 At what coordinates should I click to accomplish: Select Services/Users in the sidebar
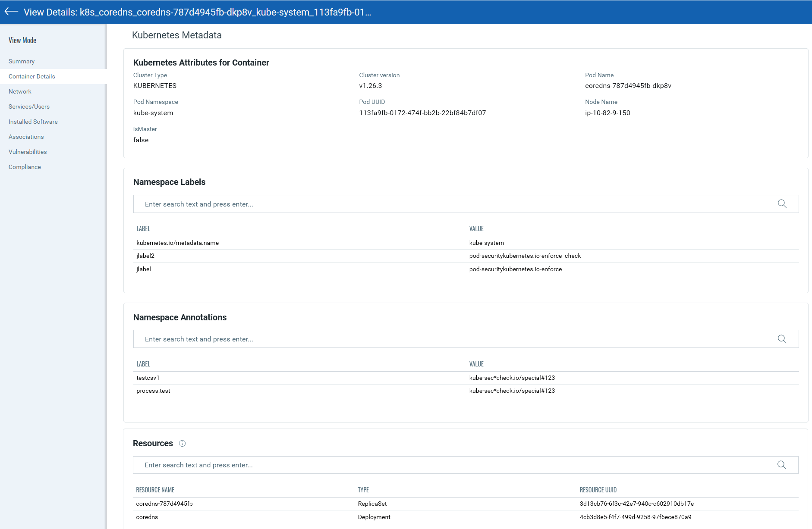click(x=29, y=106)
